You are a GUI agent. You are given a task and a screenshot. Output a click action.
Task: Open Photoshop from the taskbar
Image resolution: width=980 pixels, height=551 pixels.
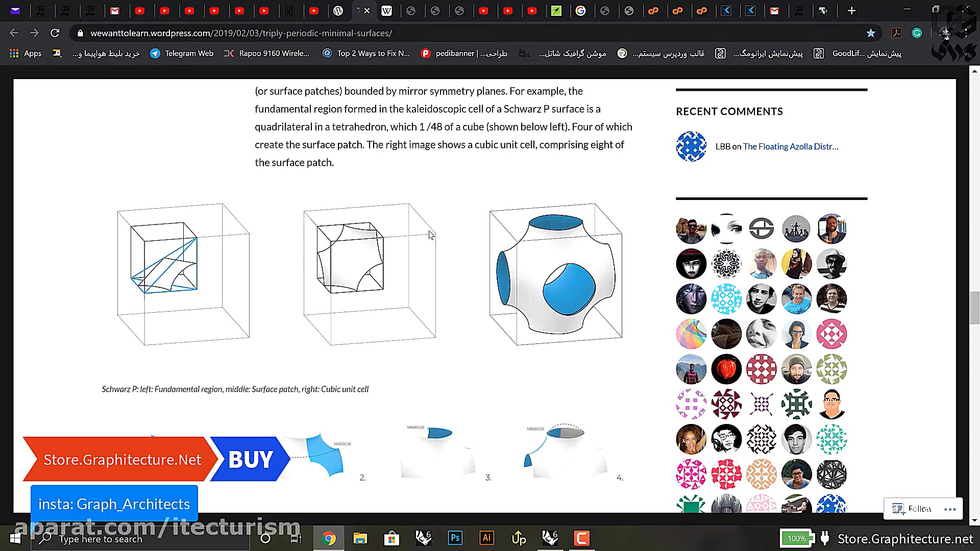pos(455,538)
